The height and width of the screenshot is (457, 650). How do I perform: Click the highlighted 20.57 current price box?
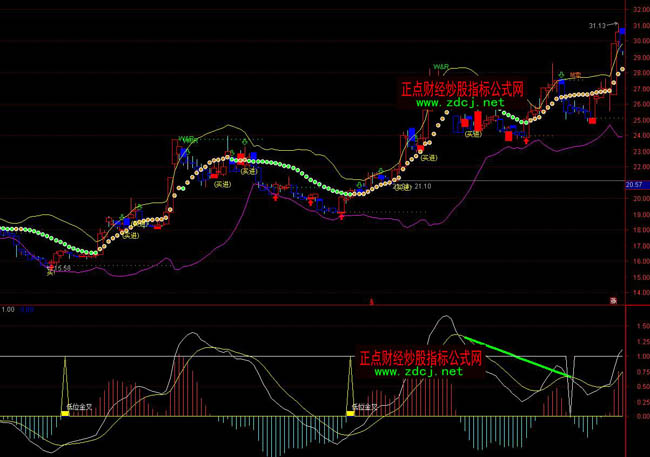633,185
